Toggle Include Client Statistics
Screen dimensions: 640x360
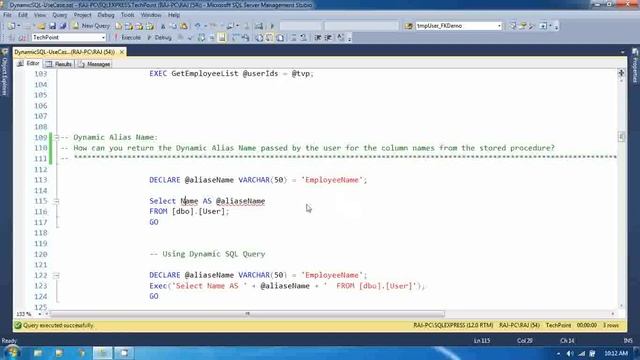(246, 38)
